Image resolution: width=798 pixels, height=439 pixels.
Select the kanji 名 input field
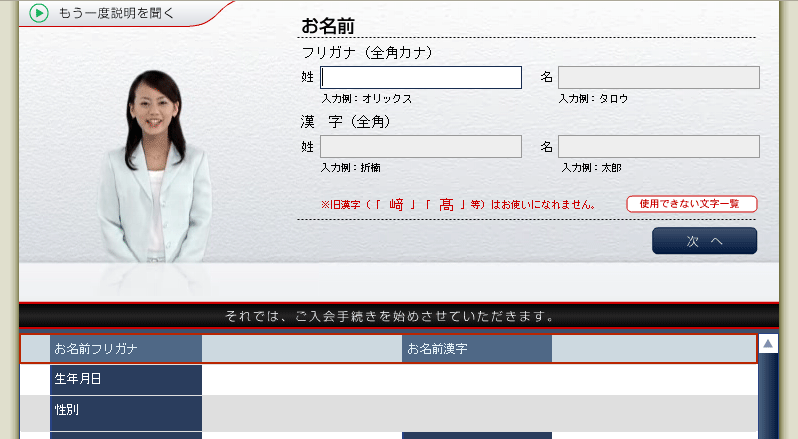tap(658, 147)
